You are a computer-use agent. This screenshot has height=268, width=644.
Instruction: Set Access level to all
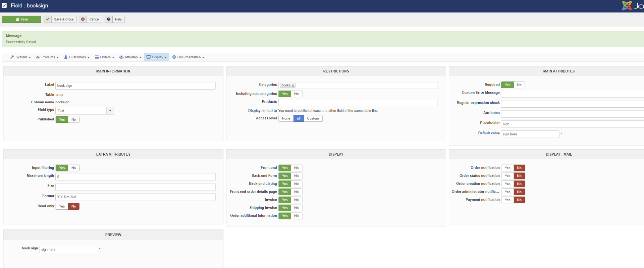tap(299, 118)
